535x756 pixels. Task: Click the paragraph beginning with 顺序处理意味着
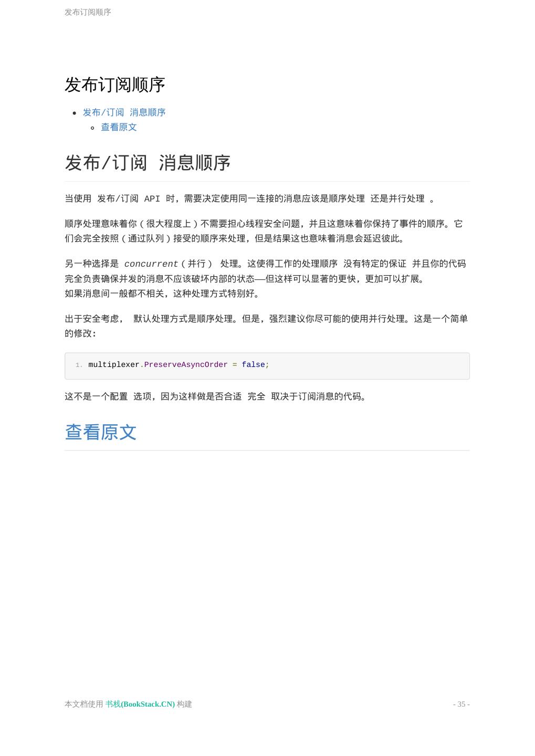(264, 231)
